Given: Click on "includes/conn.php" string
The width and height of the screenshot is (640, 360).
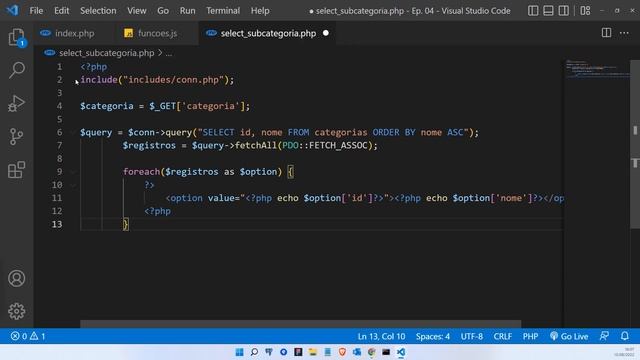Looking at the screenshot, I should tap(173, 80).
